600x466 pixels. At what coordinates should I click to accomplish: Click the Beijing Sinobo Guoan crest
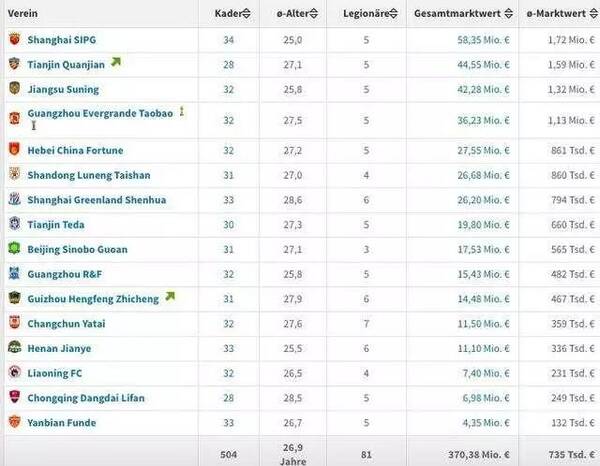[x=14, y=249]
